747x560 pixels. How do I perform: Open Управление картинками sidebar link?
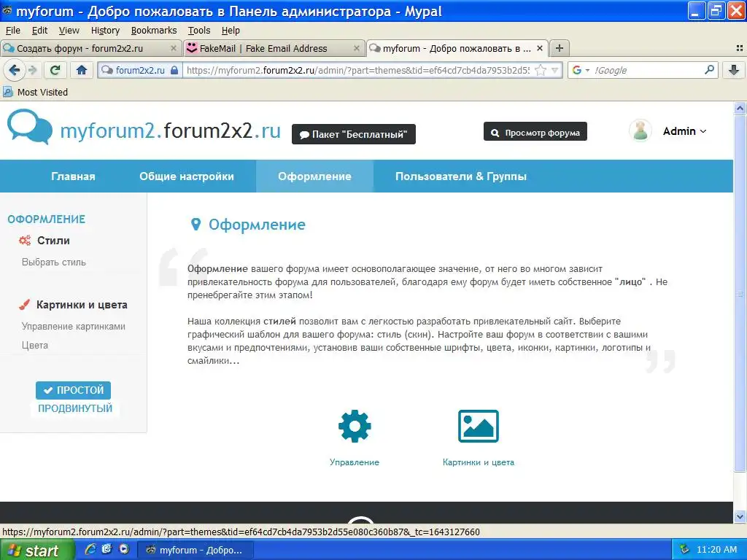[x=74, y=326]
